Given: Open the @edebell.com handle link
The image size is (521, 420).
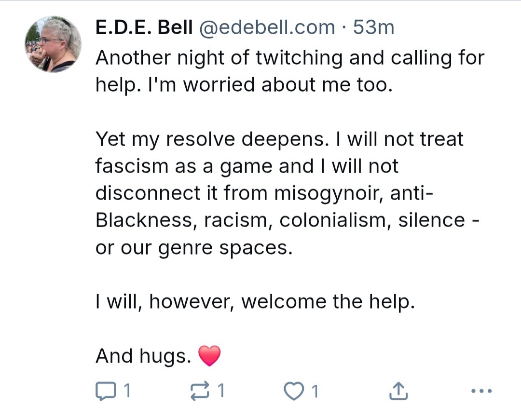Looking at the screenshot, I should [267, 27].
